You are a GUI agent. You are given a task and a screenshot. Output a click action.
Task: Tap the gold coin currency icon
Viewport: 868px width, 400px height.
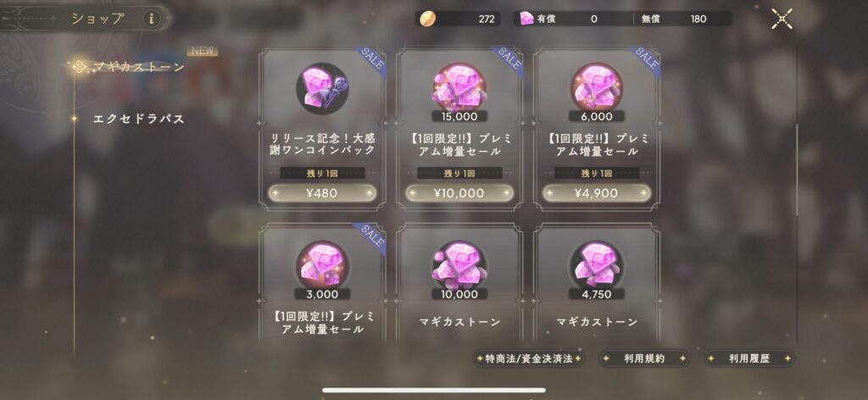[x=427, y=19]
